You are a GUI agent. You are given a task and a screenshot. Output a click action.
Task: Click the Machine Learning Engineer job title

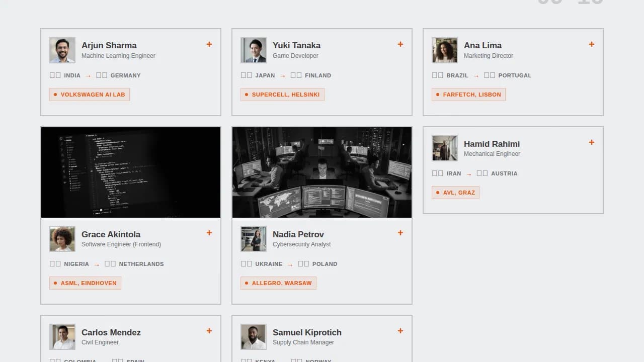coord(118,56)
